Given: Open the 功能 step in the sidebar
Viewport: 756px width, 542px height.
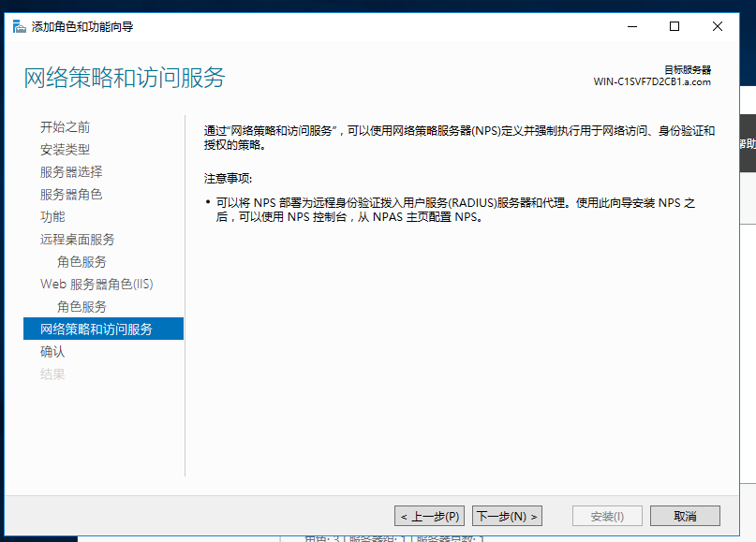Looking at the screenshot, I should pos(52,217).
